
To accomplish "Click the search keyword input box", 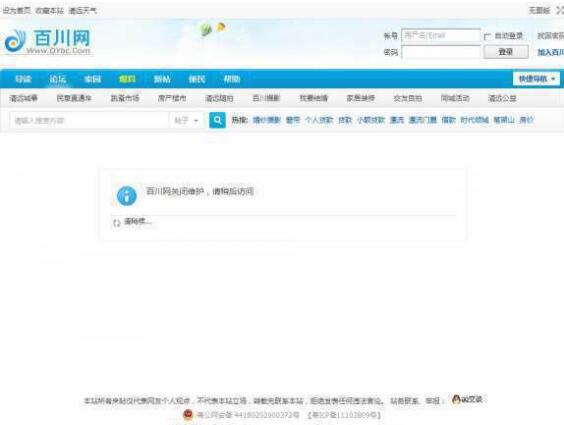I will point(89,120).
